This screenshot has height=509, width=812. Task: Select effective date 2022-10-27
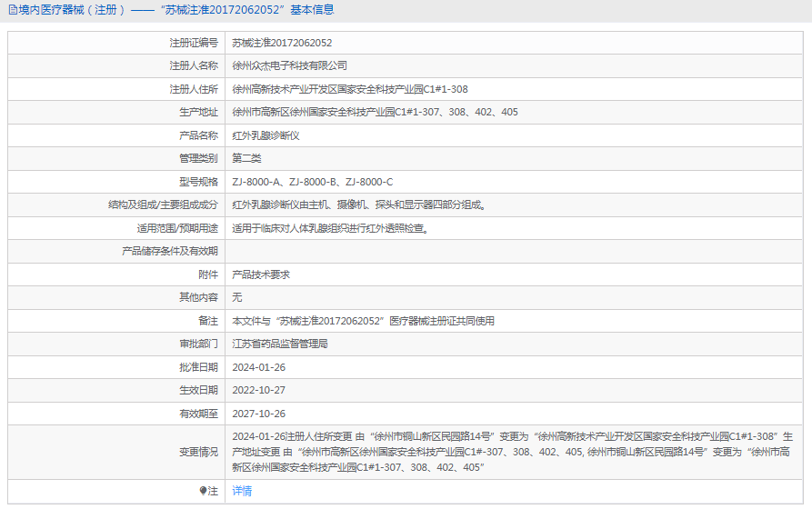click(x=259, y=390)
